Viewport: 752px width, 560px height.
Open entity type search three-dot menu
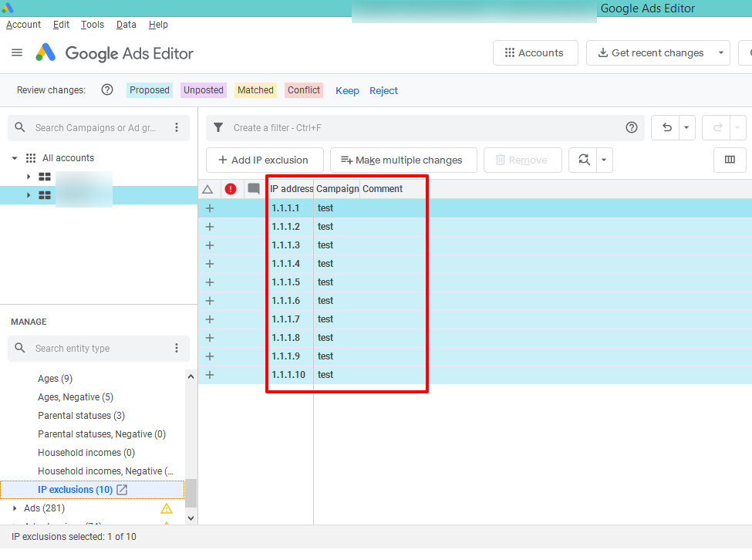pos(177,348)
